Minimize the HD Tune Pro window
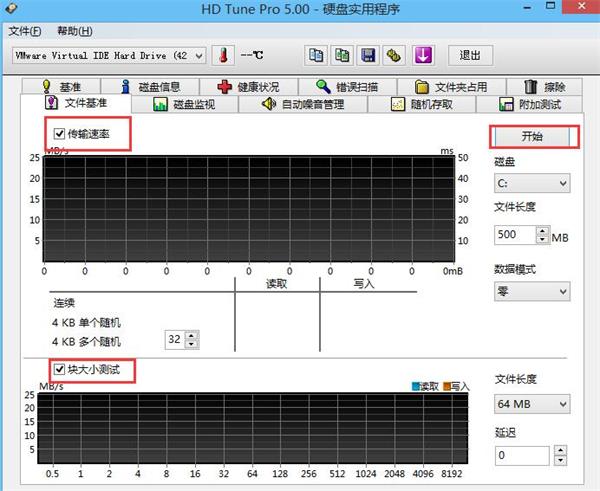This screenshot has width=600, height=491. [527, 7]
